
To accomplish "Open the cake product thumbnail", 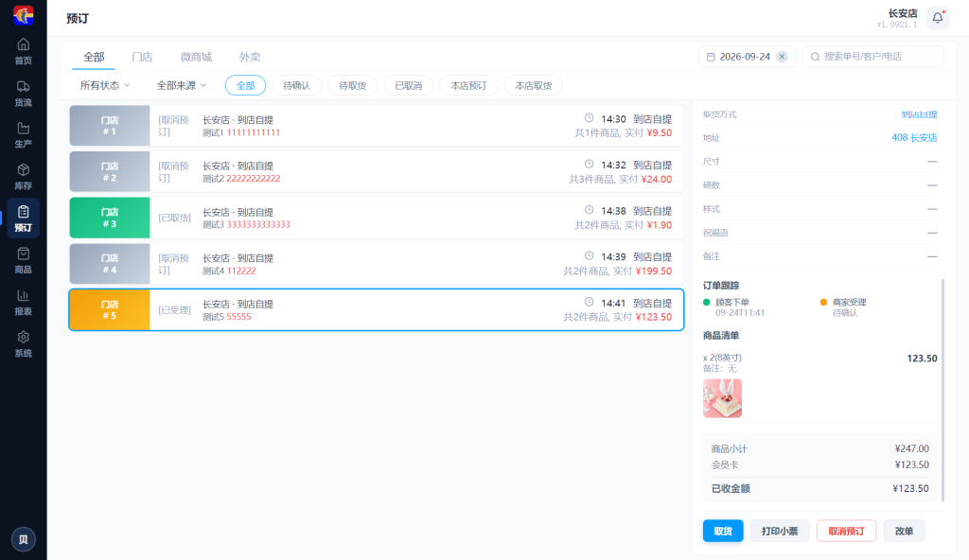I will pos(722,398).
